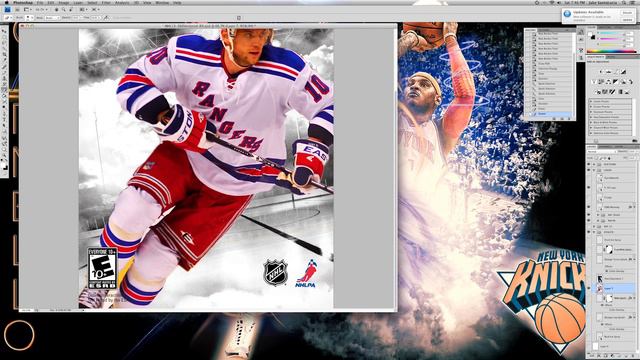640x360 pixels.
Task: Open the tool preset picker in options bar
Action: tap(8, 18)
